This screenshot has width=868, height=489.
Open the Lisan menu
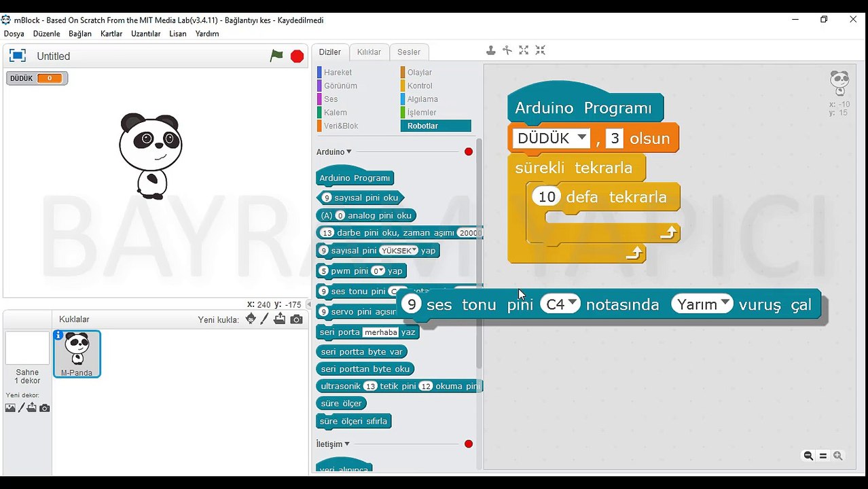pos(178,33)
